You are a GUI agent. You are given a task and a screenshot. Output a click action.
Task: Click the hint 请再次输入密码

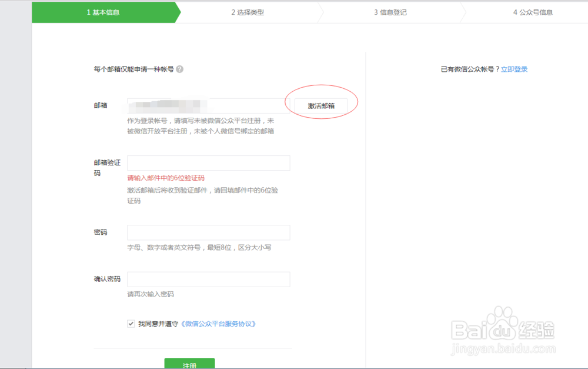151,294
